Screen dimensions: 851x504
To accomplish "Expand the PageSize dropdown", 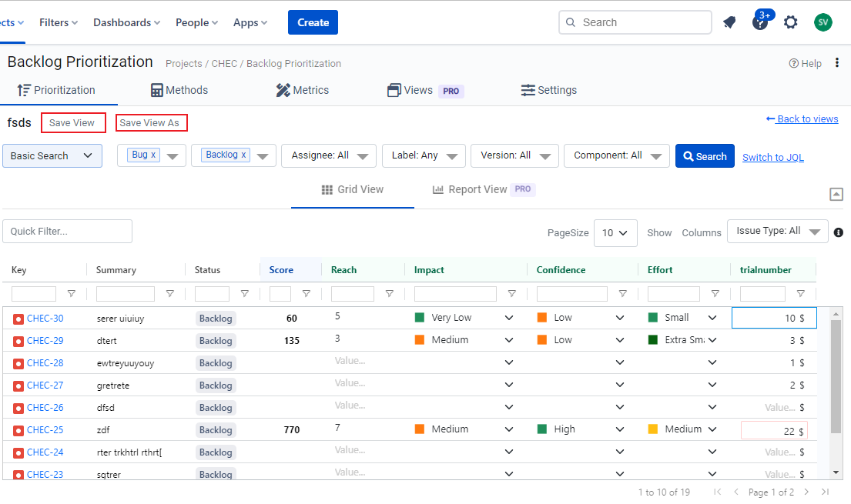I will click(x=615, y=232).
